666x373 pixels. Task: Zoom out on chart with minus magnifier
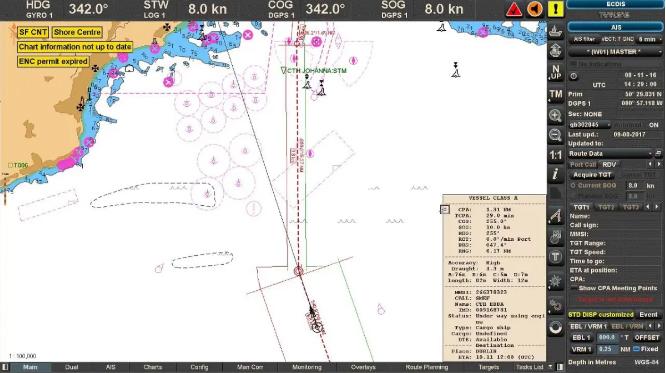pos(556,136)
